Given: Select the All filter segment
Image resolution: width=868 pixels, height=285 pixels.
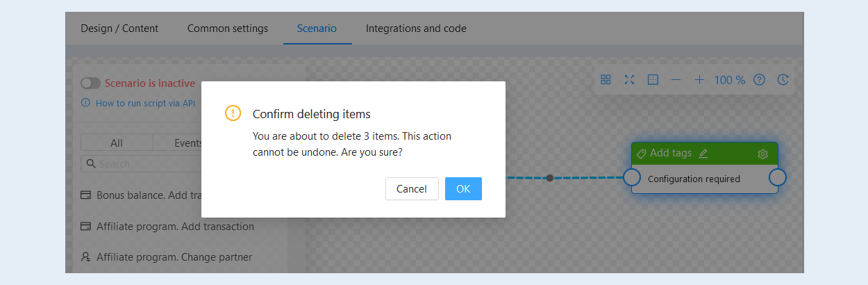Looking at the screenshot, I should [x=117, y=142].
